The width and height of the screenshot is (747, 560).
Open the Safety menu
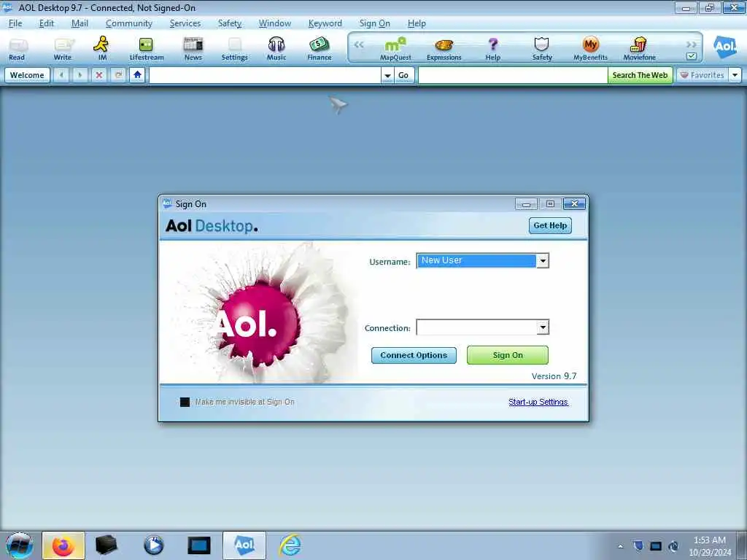[230, 23]
